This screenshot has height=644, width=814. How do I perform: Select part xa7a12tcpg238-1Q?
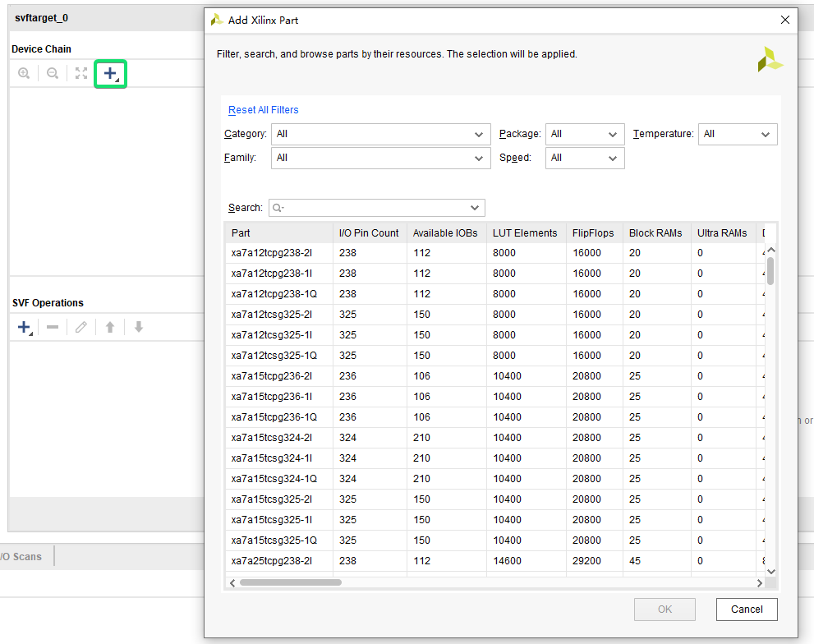point(494,294)
